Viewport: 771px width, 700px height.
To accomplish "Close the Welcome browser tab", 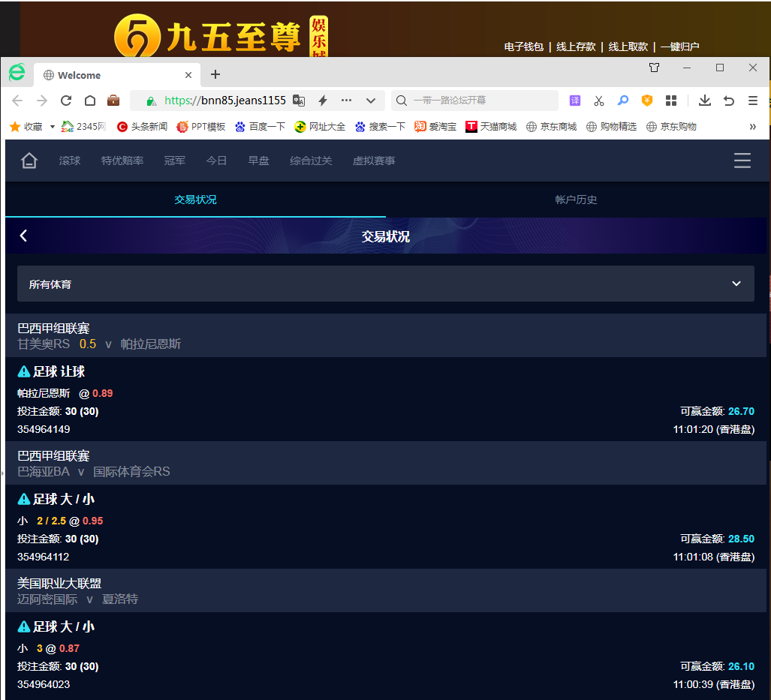I will click(188, 75).
